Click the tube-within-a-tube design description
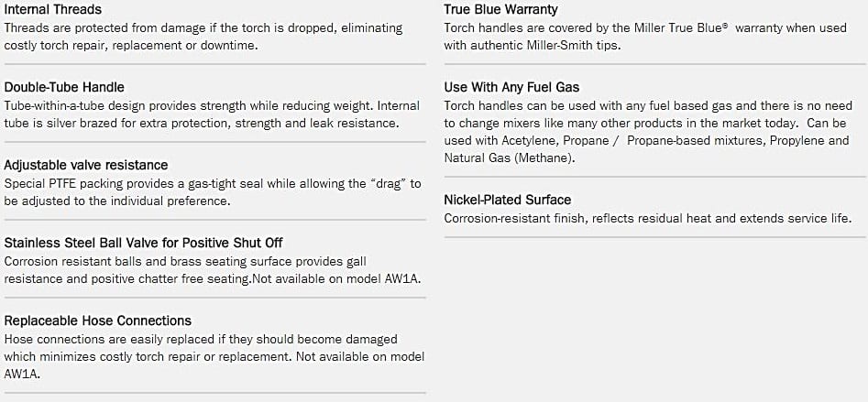This screenshot has height=402, width=868. [212, 114]
